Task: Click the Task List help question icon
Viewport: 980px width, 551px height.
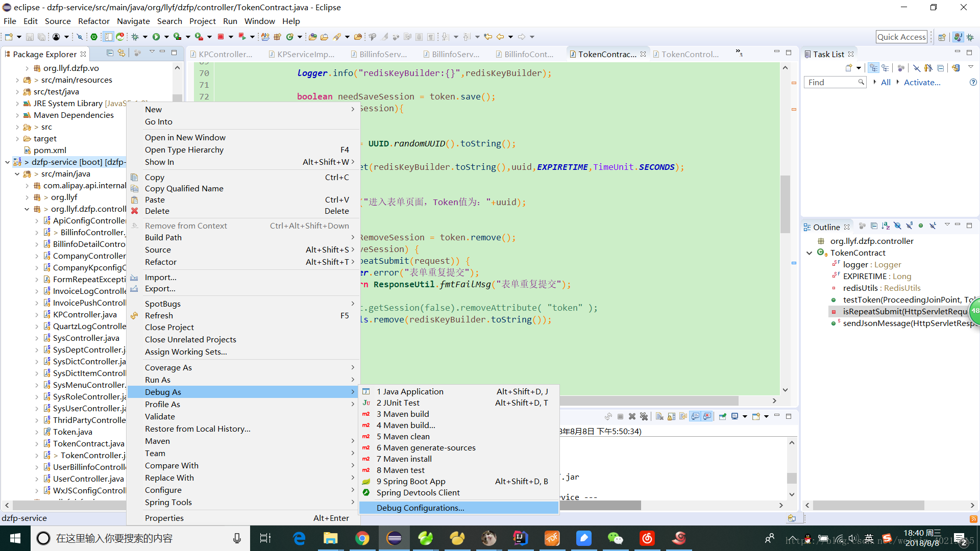Action: pos(973,82)
